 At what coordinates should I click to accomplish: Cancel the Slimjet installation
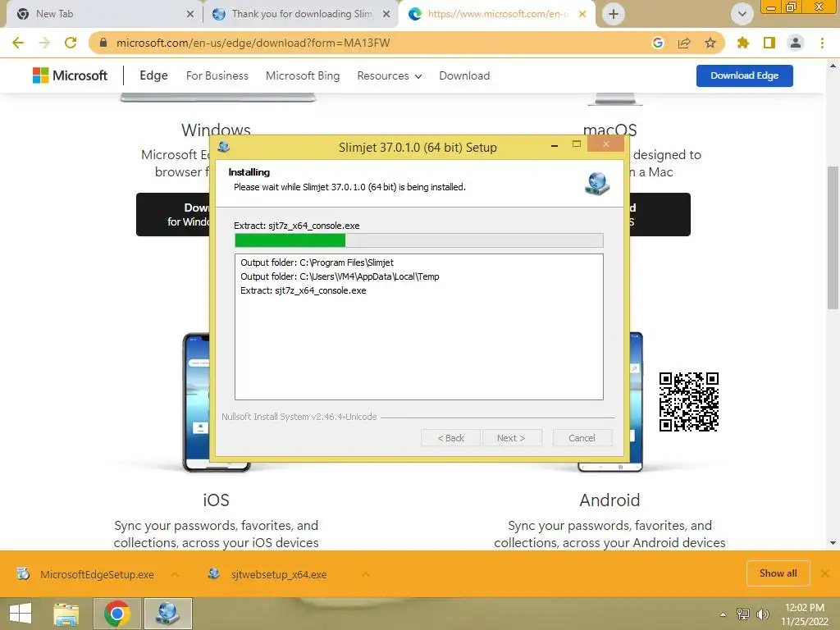582,438
